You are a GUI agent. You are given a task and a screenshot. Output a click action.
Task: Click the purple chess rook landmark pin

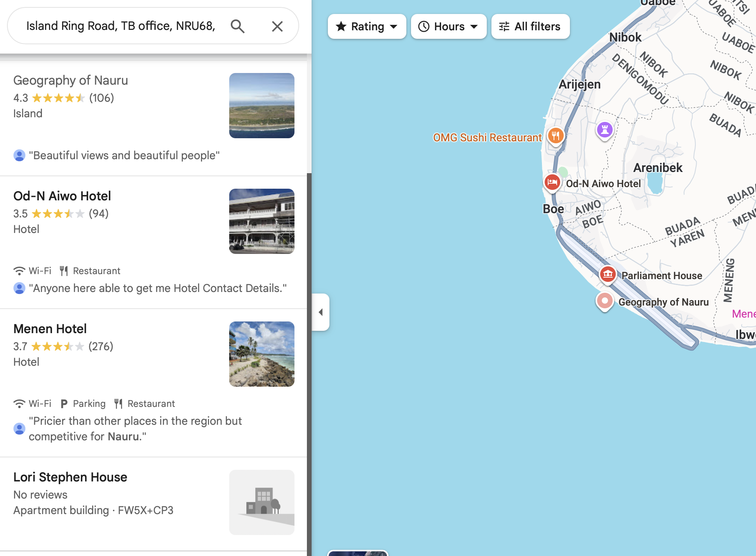pos(604,130)
